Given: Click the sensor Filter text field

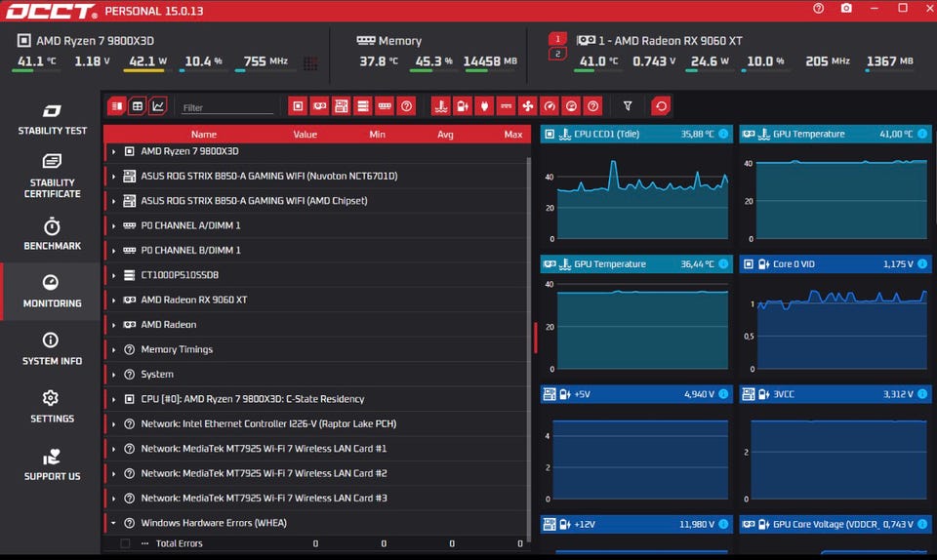Looking at the screenshot, I should [227, 107].
